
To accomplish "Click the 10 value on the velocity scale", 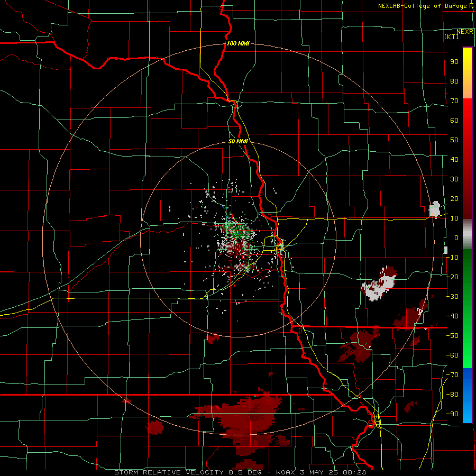I will click(x=454, y=218).
